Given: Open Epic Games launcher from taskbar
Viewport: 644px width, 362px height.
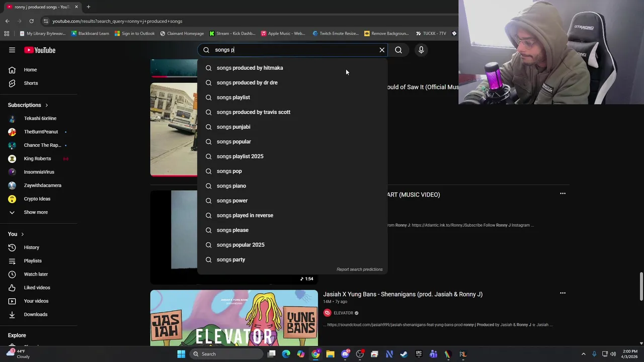Looking at the screenshot, I should pos(419,354).
